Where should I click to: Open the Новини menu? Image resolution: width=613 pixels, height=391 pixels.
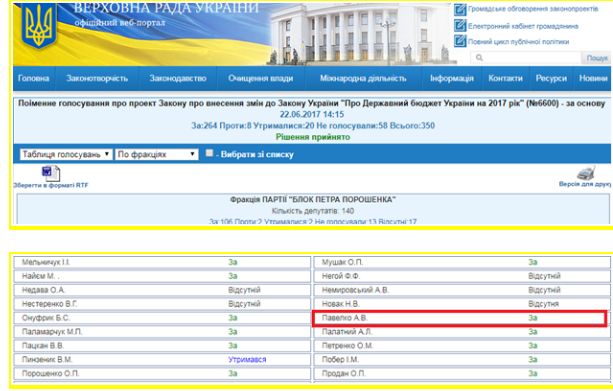click(x=593, y=78)
